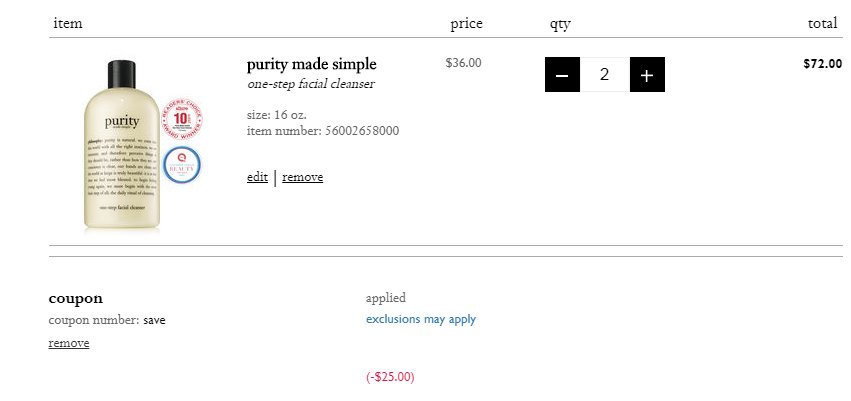Click the coupon section heading

point(75,298)
